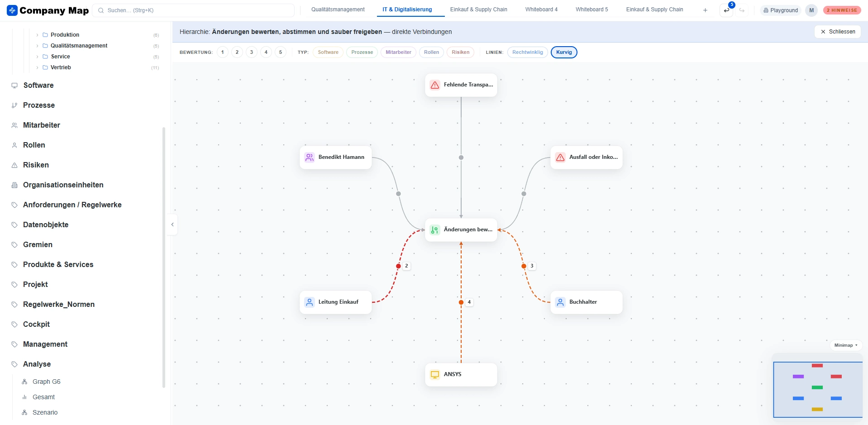The height and width of the screenshot is (425, 868).
Task: Add a new whiteboard tab with plus icon
Action: pyautogui.click(x=705, y=10)
